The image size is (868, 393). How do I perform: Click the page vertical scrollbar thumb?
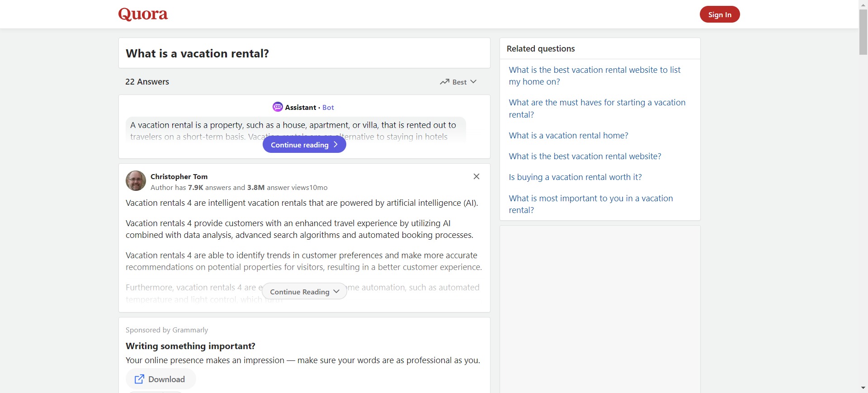(x=863, y=32)
